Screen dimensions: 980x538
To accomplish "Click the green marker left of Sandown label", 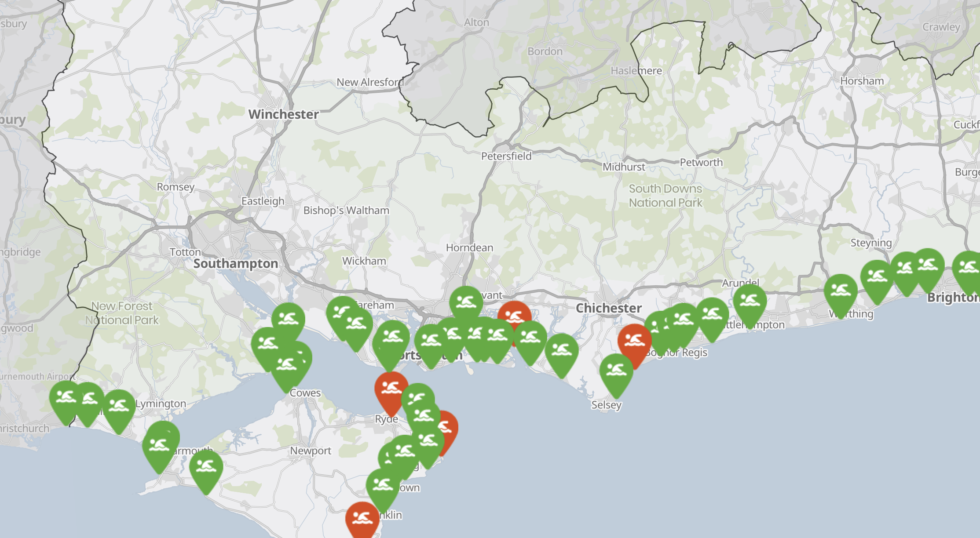I will click(383, 486).
